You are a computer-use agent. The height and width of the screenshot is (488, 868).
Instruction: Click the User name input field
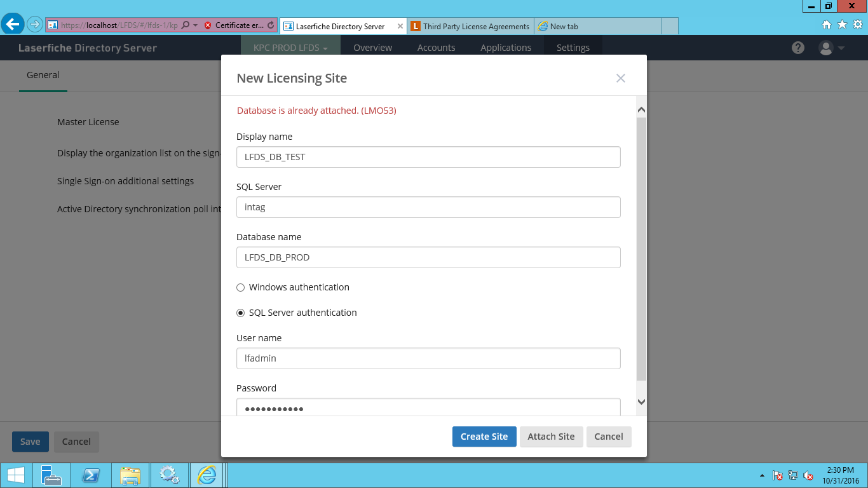pos(428,358)
